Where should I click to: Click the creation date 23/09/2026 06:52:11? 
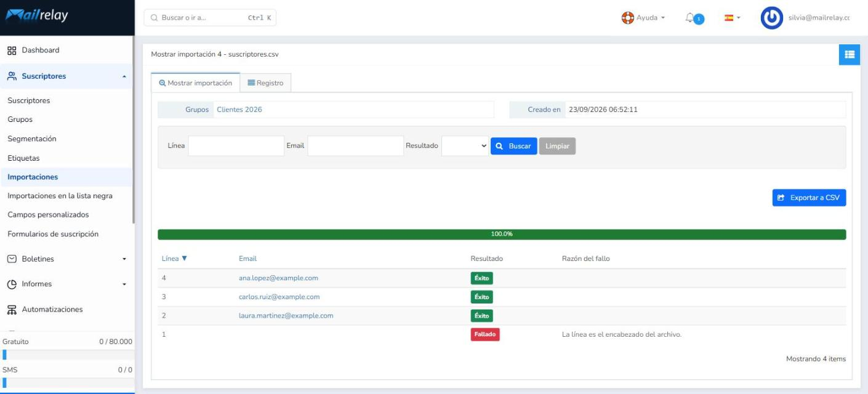pyautogui.click(x=603, y=110)
